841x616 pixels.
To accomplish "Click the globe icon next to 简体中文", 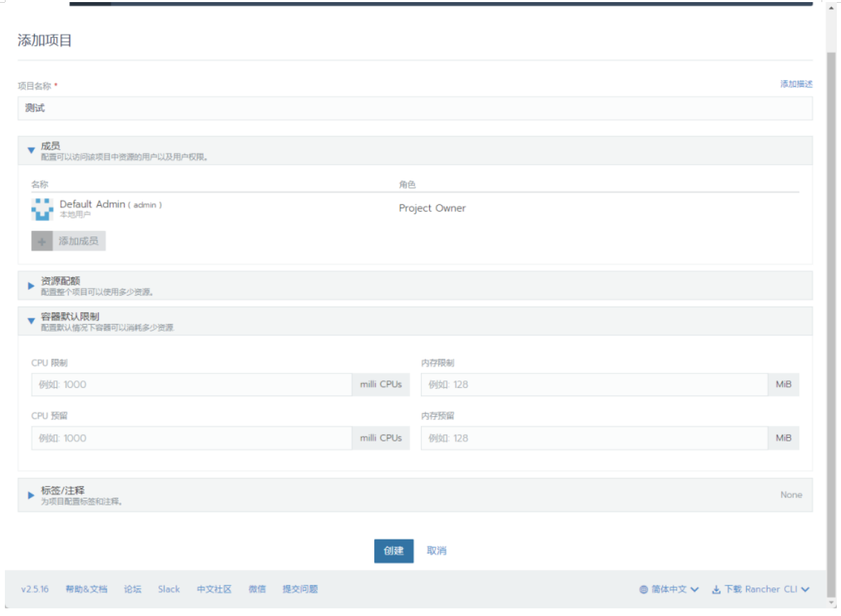I will click(x=643, y=590).
